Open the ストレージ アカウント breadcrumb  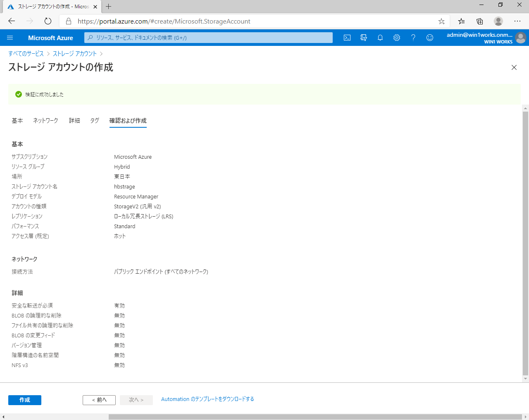pos(75,54)
